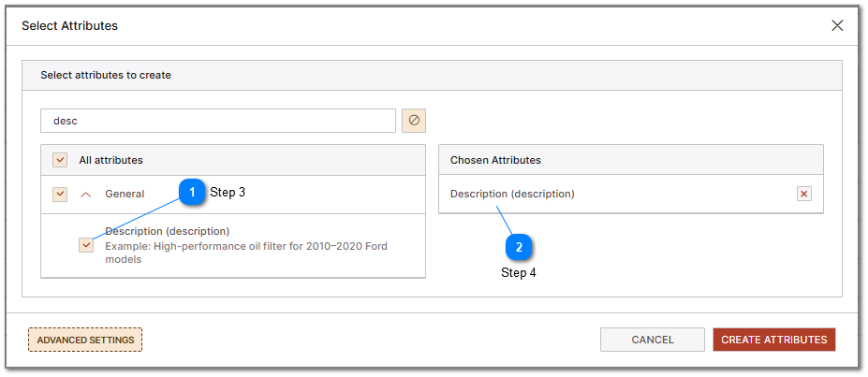The image size is (868, 377).
Task: Click the blue callout marker number 2
Action: (x=519, y=247)
